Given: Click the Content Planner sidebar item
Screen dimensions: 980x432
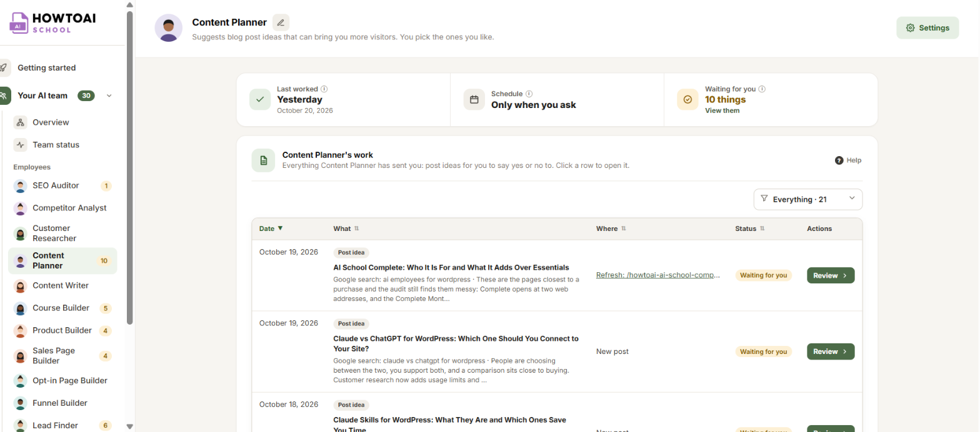Looking at the screenshot, I should (62, 261).
